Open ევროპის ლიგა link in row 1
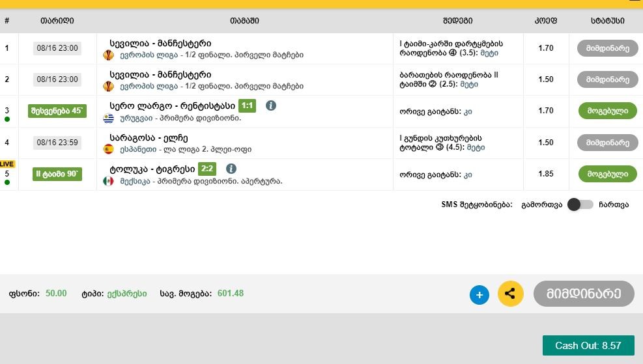This screenshot has width=643, height=364. [x=149, y=55]
